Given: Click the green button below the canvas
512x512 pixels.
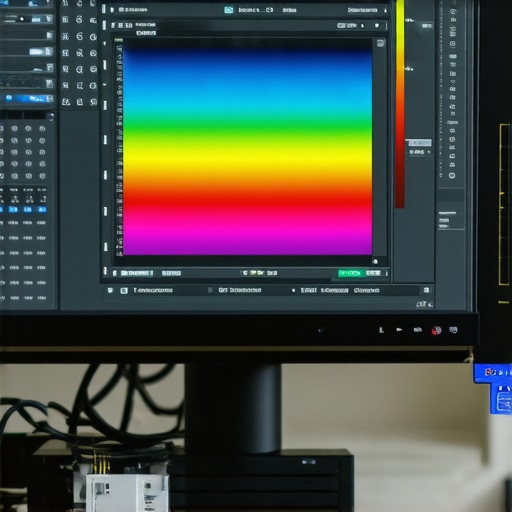Looking at the screenshot, I should (x=351, y=273).
